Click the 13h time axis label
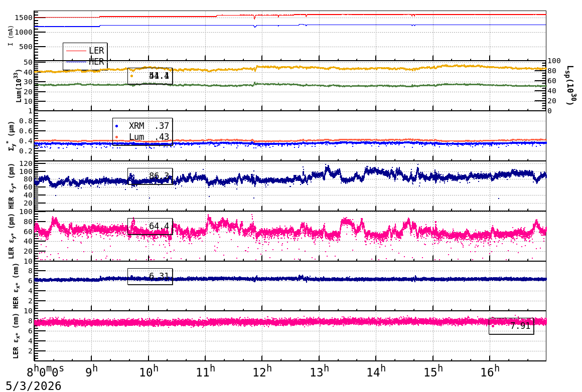 (319, 371)
